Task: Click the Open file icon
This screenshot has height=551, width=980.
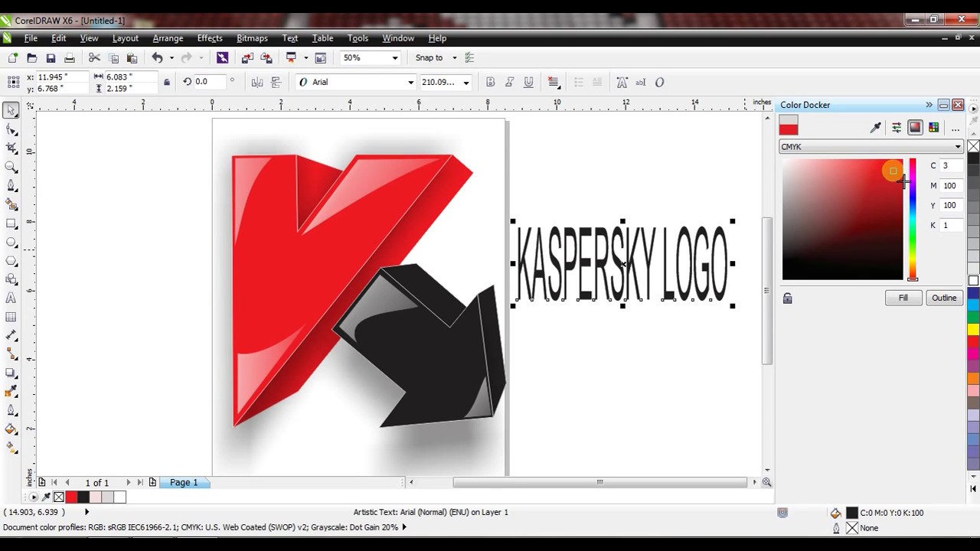Action: point(32,57)
